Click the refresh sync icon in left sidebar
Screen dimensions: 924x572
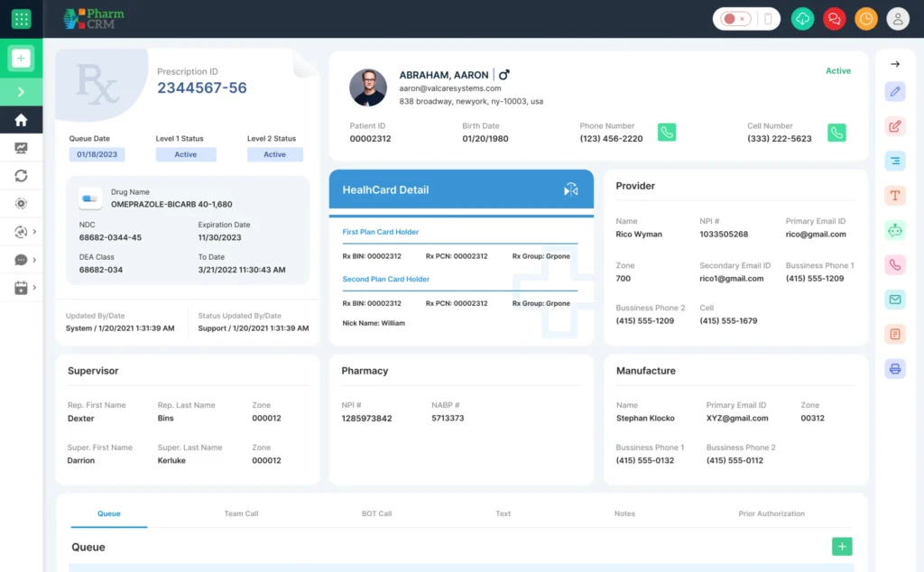pos(21,175)
